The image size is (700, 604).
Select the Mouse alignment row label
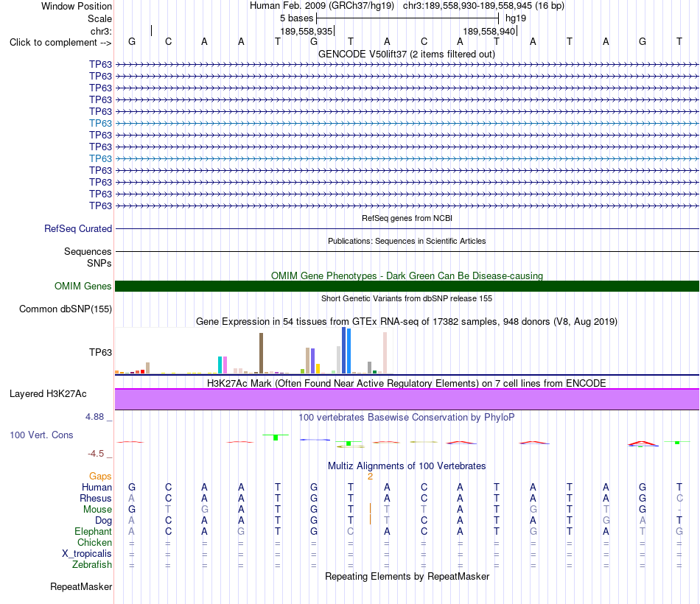pos(97,510)
